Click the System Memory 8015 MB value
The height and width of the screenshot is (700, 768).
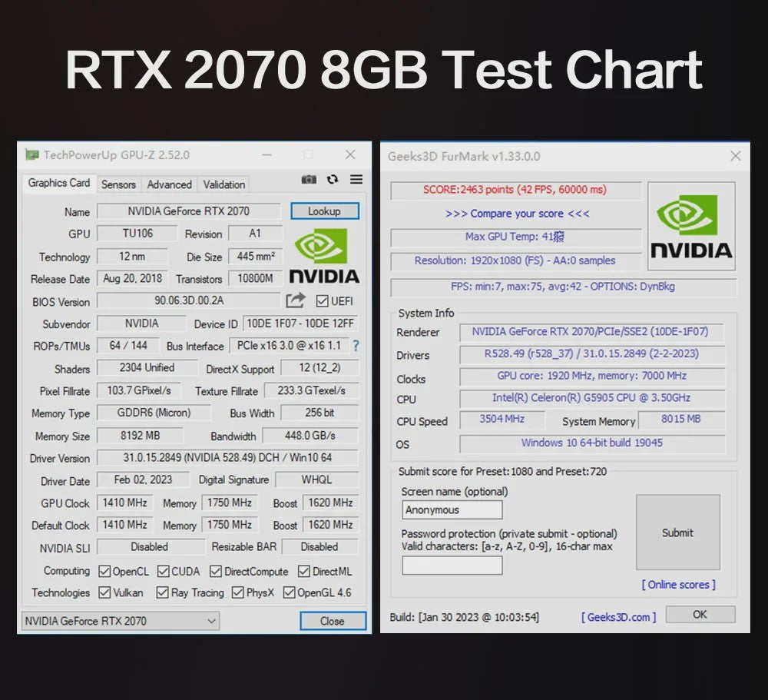click(x=681, y=419)
